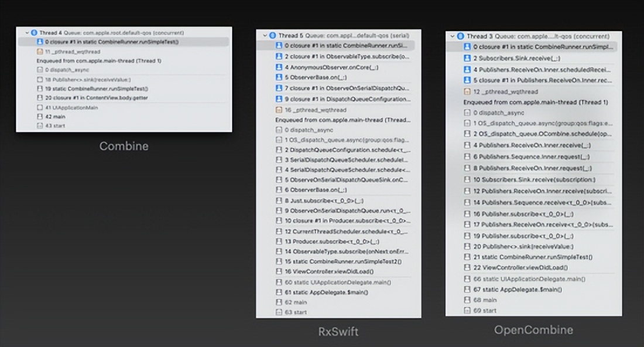The image size is (644, 347).
Task: Select '4 Publishers.ReceiveOn.Inner.receive(_:)' frame
Action: click(532, 145)
